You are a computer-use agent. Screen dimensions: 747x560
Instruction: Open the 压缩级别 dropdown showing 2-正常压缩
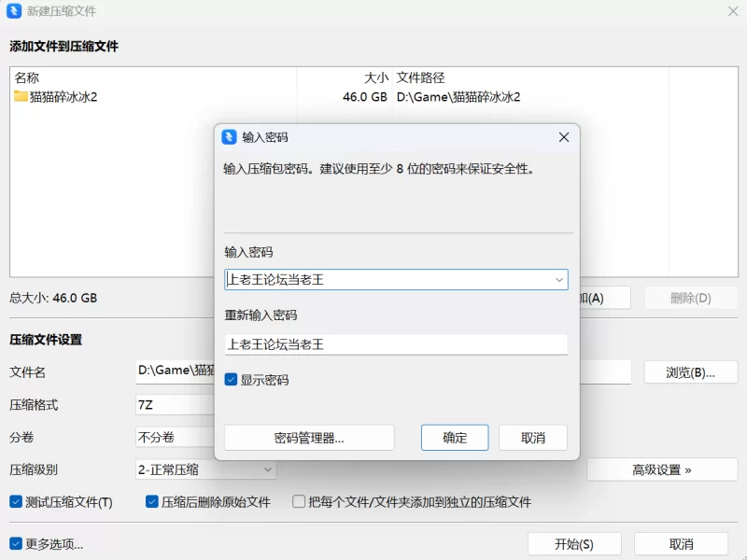(x=205, y=470)
